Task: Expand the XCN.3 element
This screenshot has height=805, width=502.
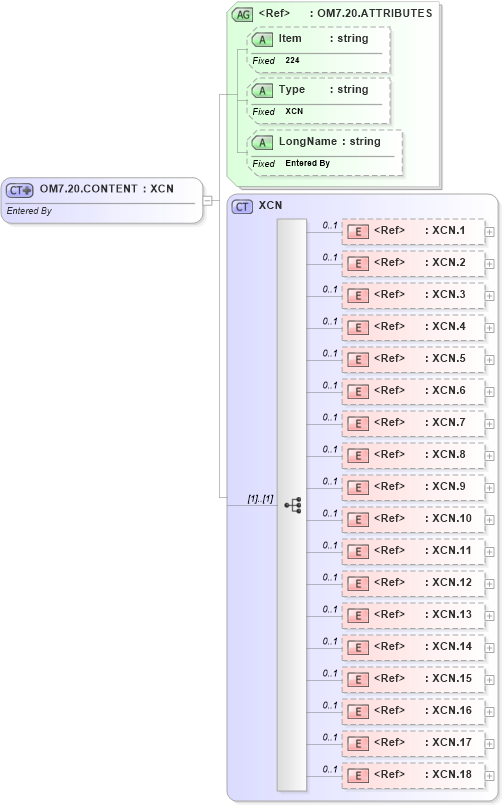Action: pyautogui.click(x=489, y=296)
